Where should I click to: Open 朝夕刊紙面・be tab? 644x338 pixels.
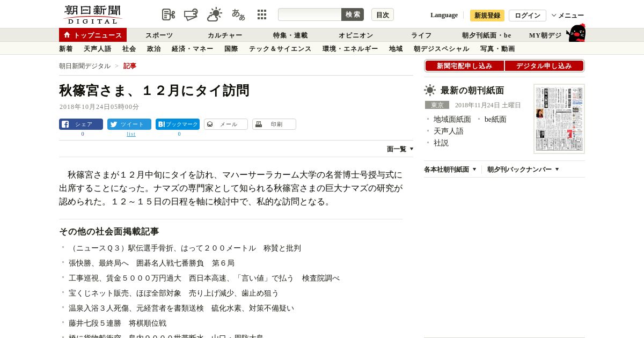pos(487,35)
